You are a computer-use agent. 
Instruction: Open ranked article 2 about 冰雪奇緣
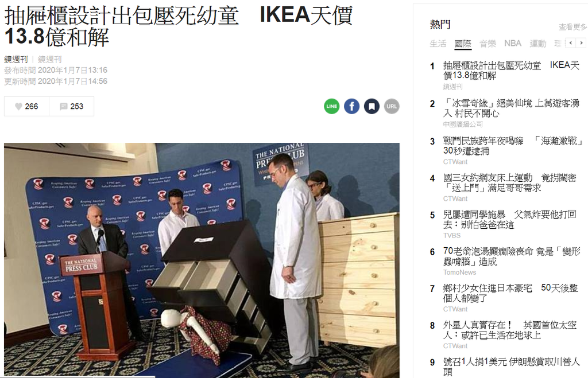click(x=511, y=108)
